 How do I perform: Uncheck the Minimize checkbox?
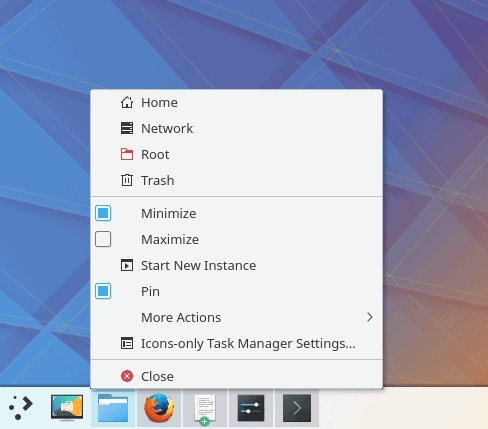point(103,213)
